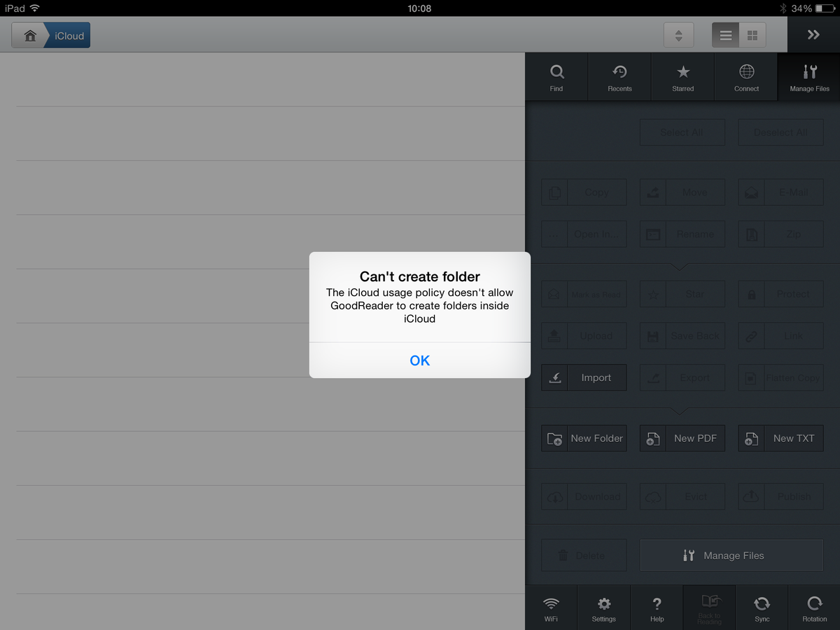The height and width of the screenshot is (630, 840).
Task: Tap the 10:08 status bar clock
Action: pyautogui.click(x=419, y=8)
